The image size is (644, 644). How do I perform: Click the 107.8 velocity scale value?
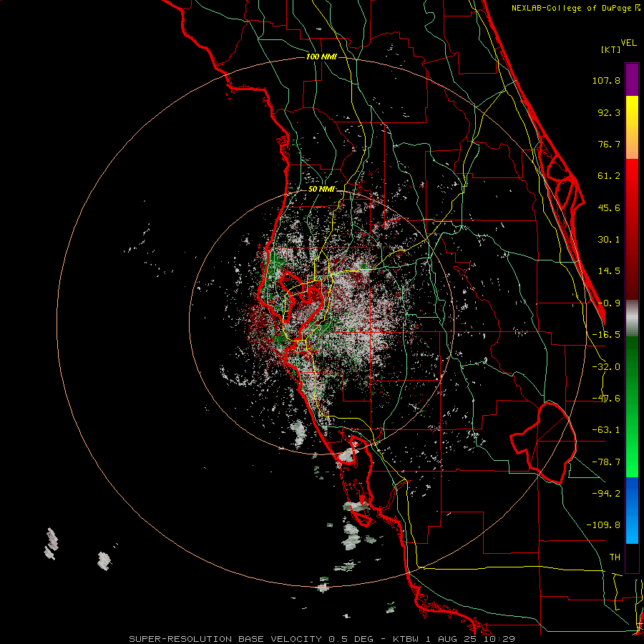pyautogui.click(x=606, y=80)
